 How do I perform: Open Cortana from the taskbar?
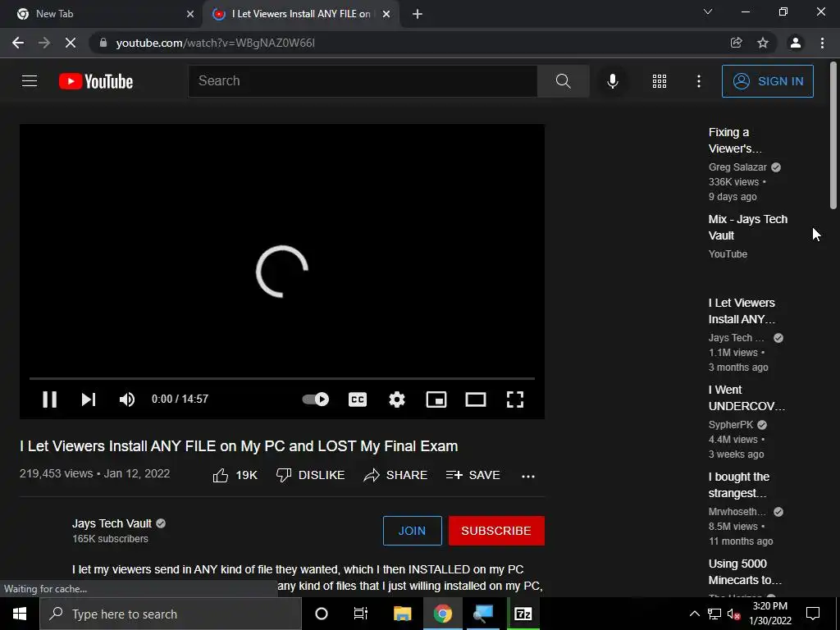[322, 614]
